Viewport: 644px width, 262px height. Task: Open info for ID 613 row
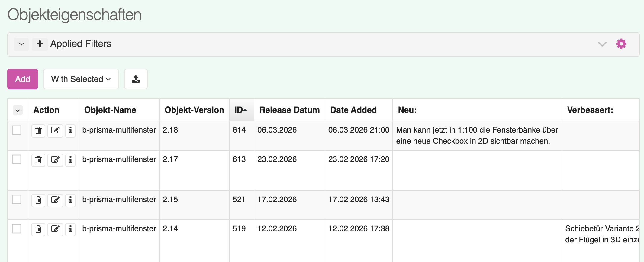tap(70, 160)
